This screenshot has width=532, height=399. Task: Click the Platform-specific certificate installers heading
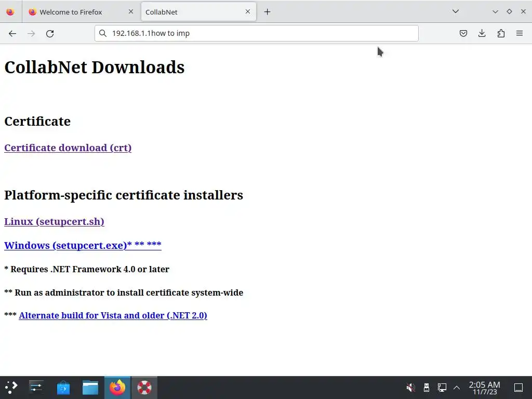coord(124,195)
